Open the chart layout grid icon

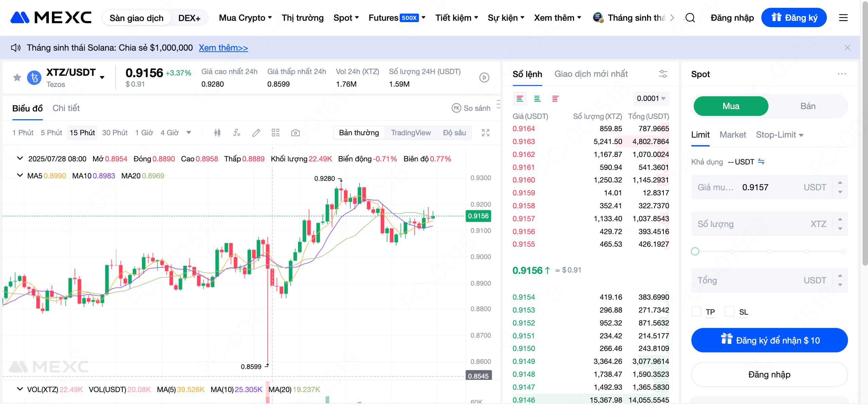276,133
